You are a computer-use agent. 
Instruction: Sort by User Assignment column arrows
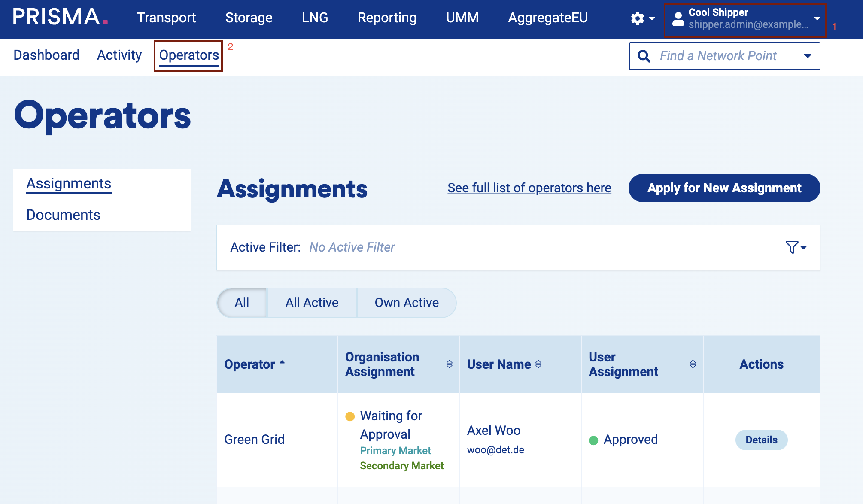(x=693, y=364)
